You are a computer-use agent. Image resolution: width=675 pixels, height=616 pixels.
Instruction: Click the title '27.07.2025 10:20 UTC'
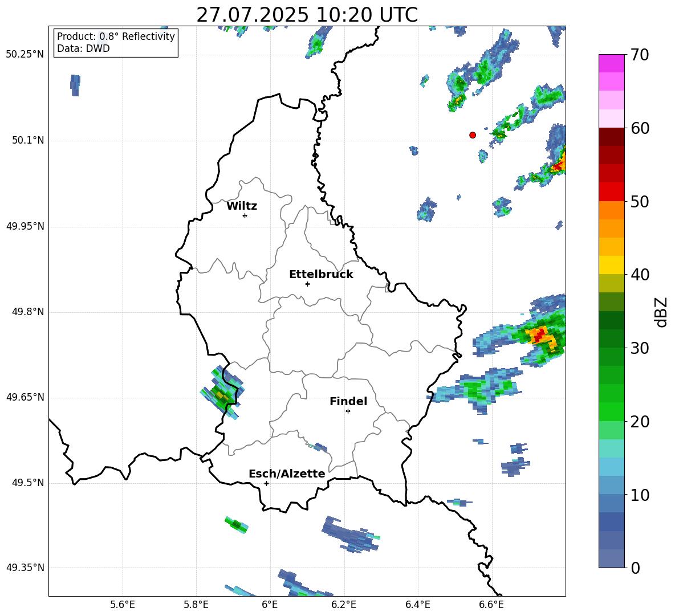tap(307, 15)
